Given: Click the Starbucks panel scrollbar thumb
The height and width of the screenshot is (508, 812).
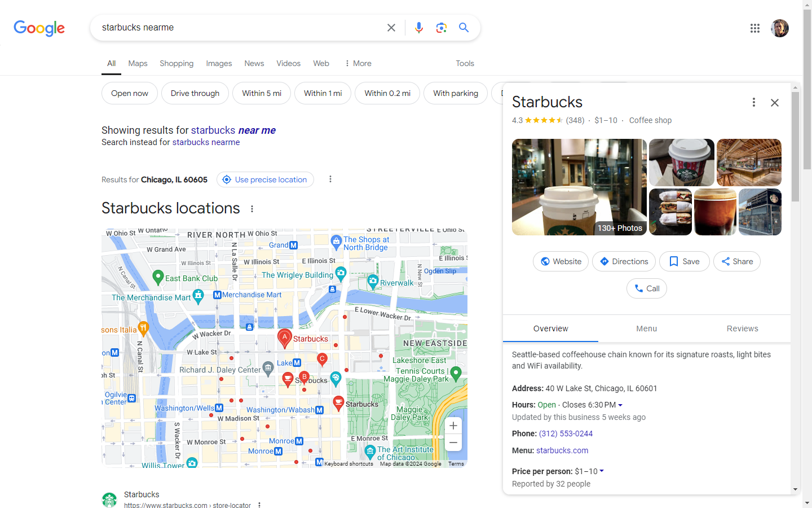Looking at the screenshot, I should [x=795, y=147].
